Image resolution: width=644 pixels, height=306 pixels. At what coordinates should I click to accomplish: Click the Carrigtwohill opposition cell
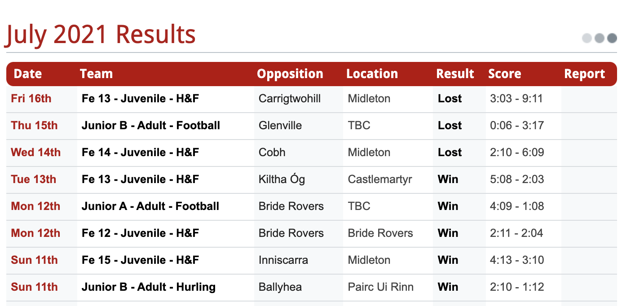coord(290,99)
